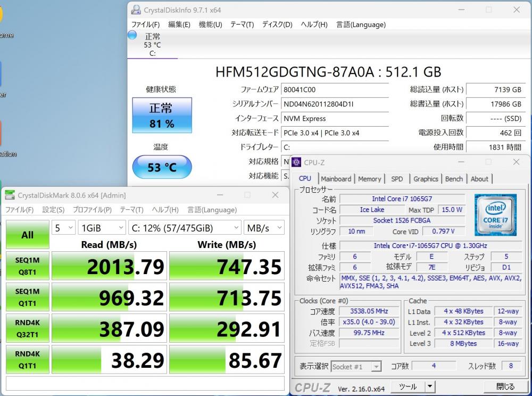Run the RND4K Q32T1 test
Image resolution: width=532 pixels, height=396 pixels.
click(28, 328)
